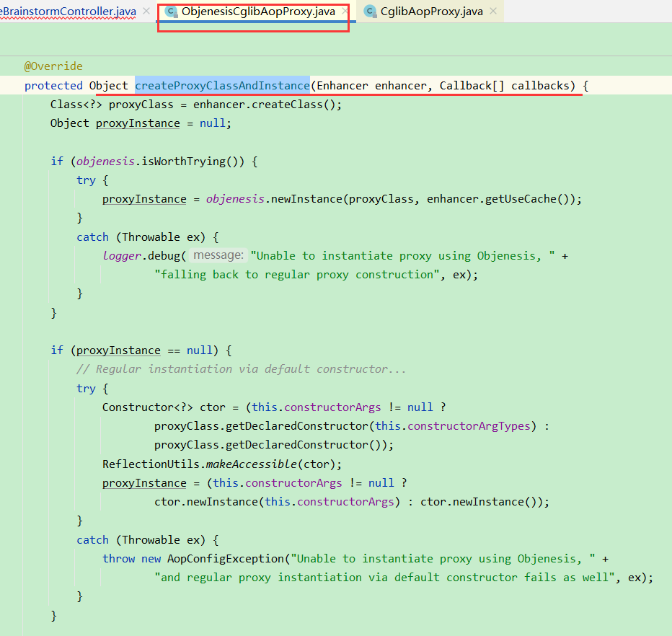
Task: Click the 'message:' parameter hint
Action: coord(218,255)
